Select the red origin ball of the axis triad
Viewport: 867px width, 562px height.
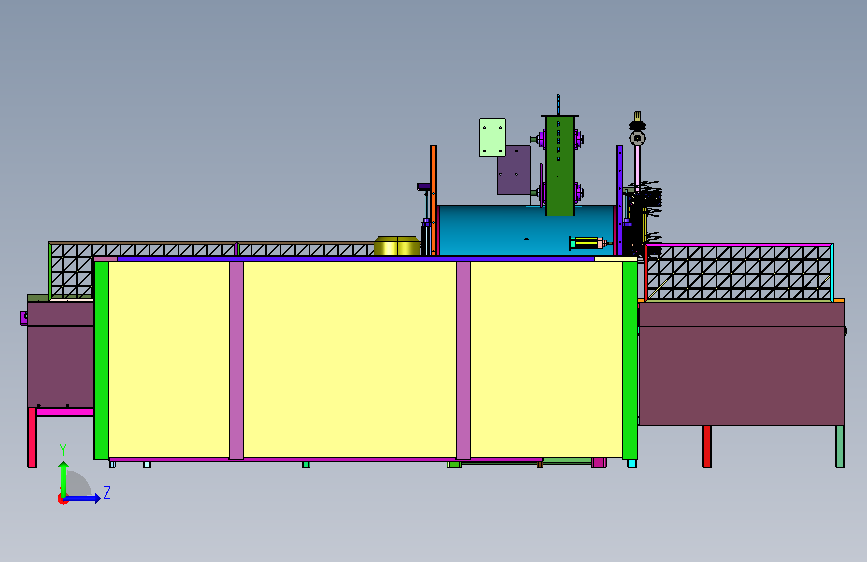coord(62,499)
